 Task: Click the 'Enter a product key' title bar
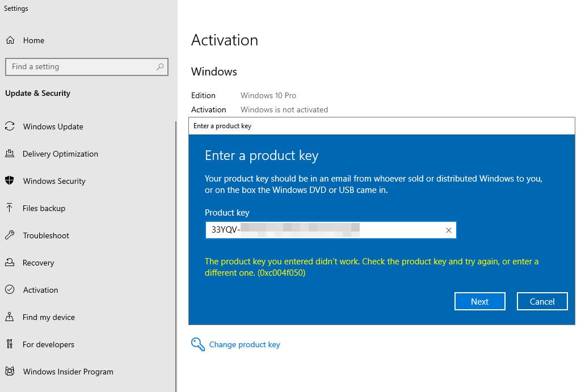[x=382, y=126]
